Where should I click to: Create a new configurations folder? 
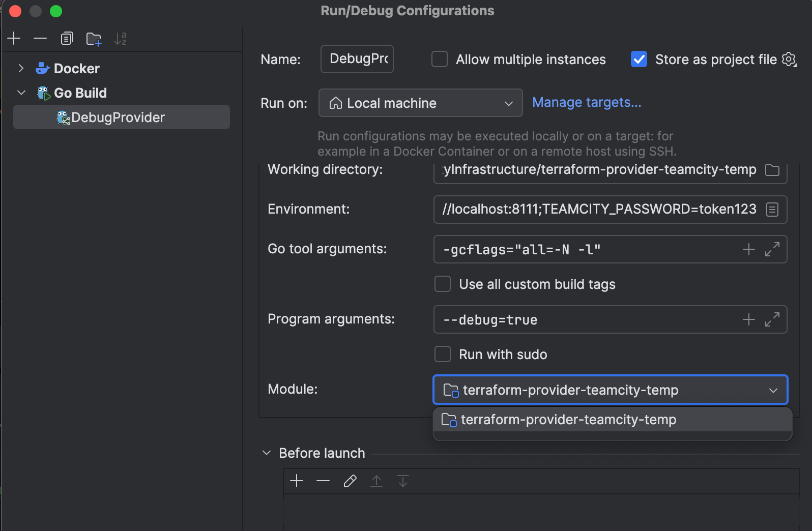coord(94,39)
